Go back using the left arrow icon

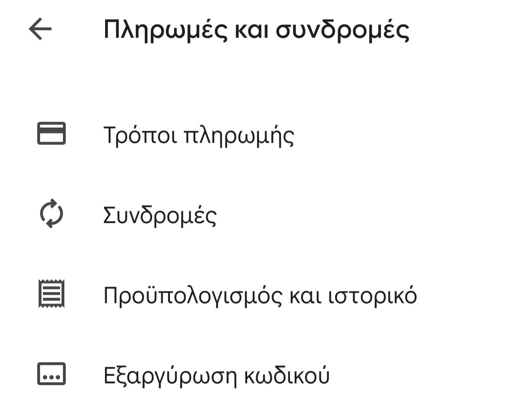click(x=40, y=29)
